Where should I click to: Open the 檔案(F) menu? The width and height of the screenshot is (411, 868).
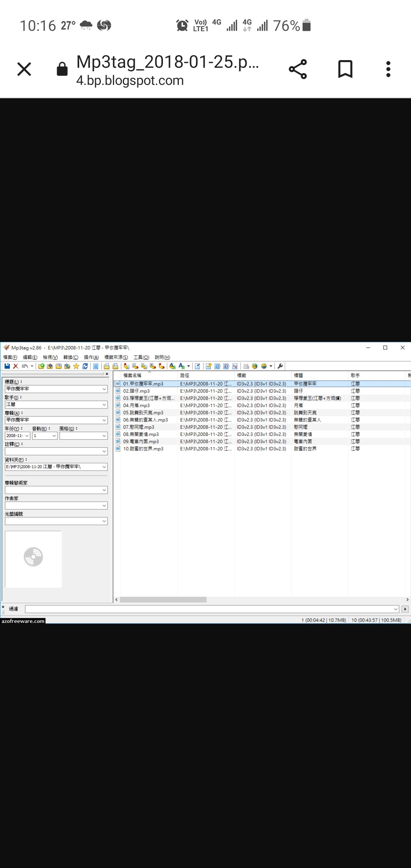coord(10,357)
